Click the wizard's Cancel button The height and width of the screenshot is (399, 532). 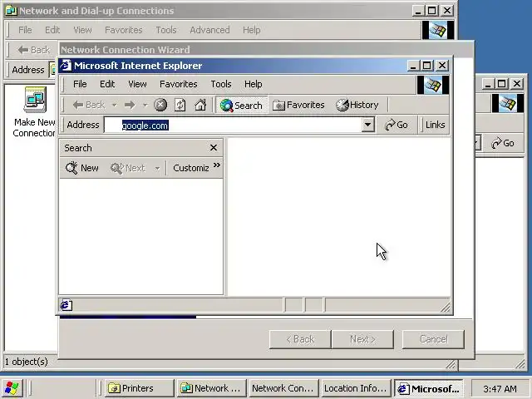433,339
